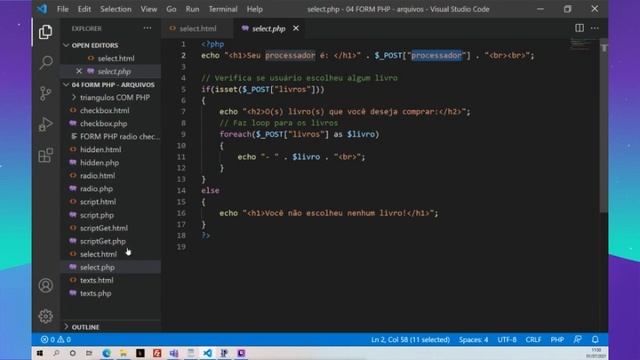This screenshot has width=640, height=360.
Task: Open the Extensions view
Action: pyautogui.click(x=46, y=155)
